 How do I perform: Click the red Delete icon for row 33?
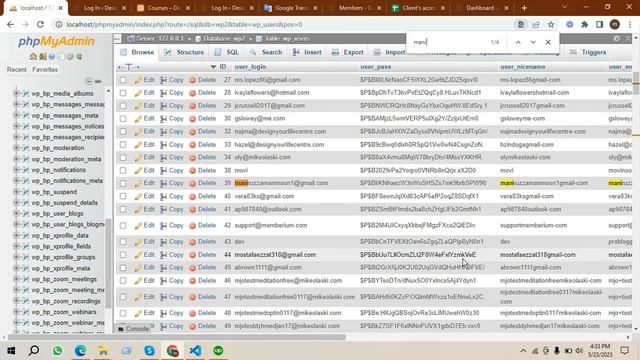193,145
